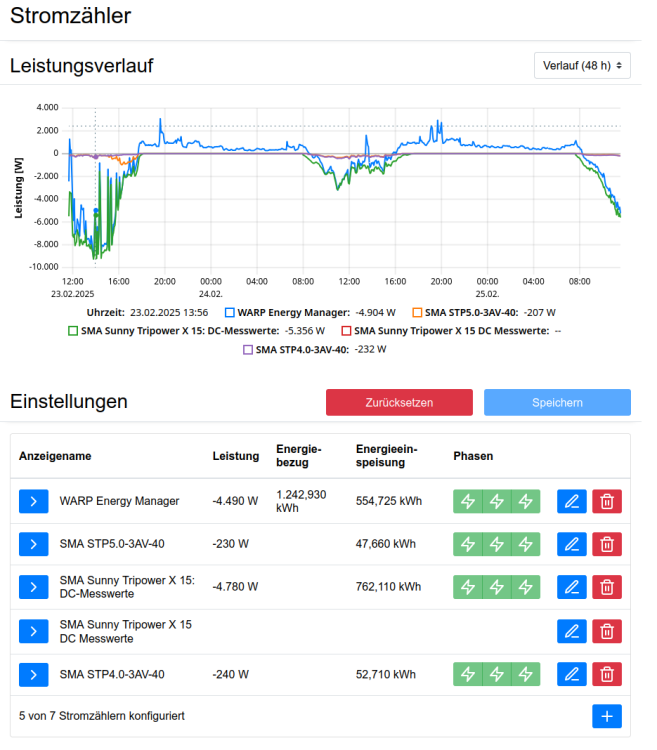Click the 1.242,930 kWh Energiebezug value

pyautogui.click(x=301, y=501)
